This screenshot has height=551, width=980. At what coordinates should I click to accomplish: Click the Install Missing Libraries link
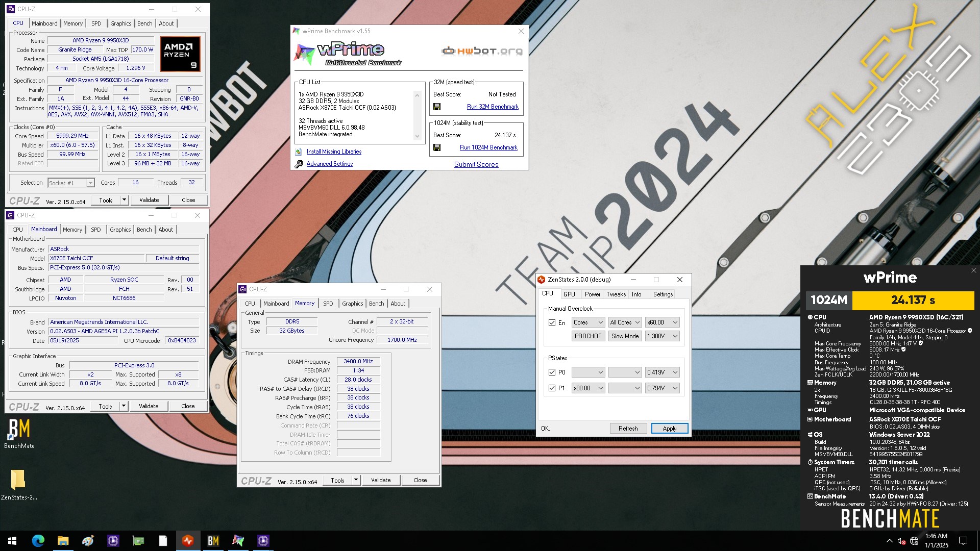[334, 152]
